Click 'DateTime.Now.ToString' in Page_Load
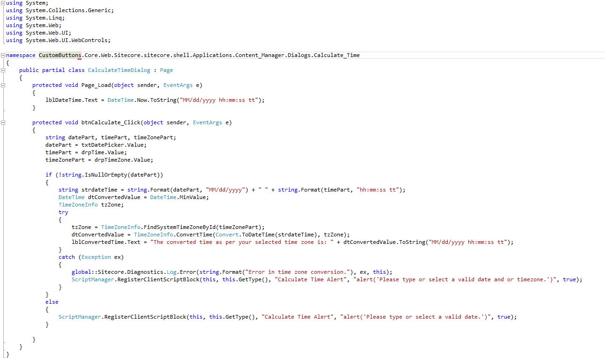The width and height of the screenshot is (605, 364). (x=142, y=100)
